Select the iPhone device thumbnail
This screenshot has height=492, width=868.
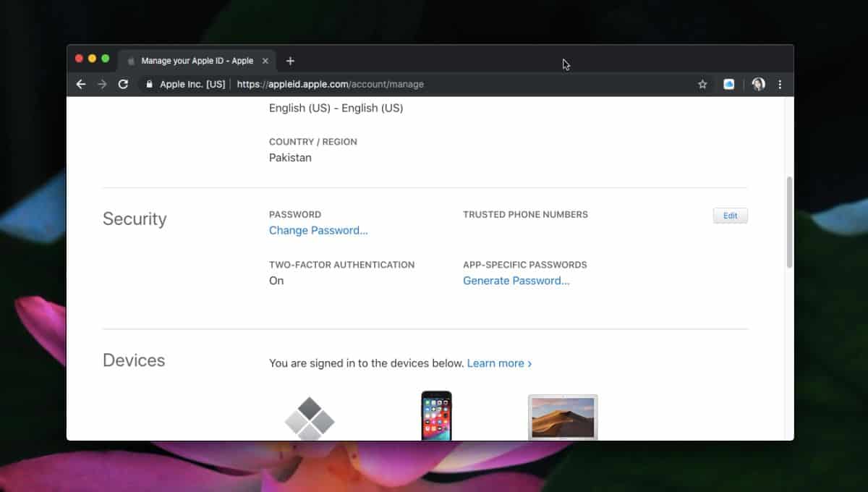click(x=436, y=415)
